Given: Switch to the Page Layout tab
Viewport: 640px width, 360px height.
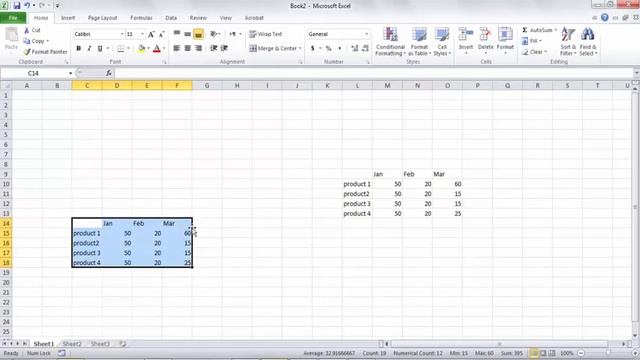Looking at the screenshot, I should coord(102,18).
